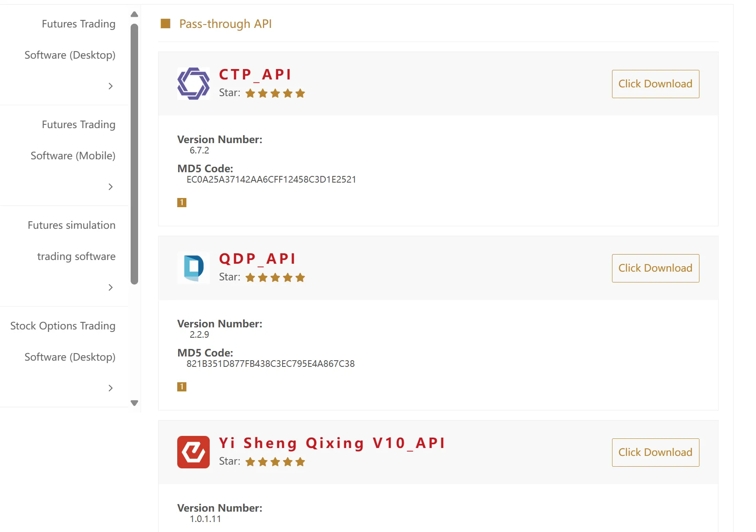Click the Pass-through API orange square icon
The height and width of the screenshot is (532, 756).
click(x=166, y=24)
